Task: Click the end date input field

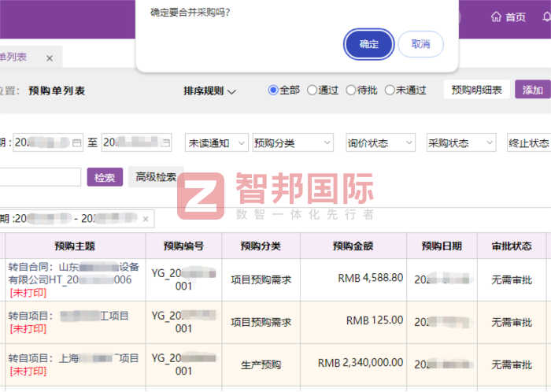Action: coord(137,142)
